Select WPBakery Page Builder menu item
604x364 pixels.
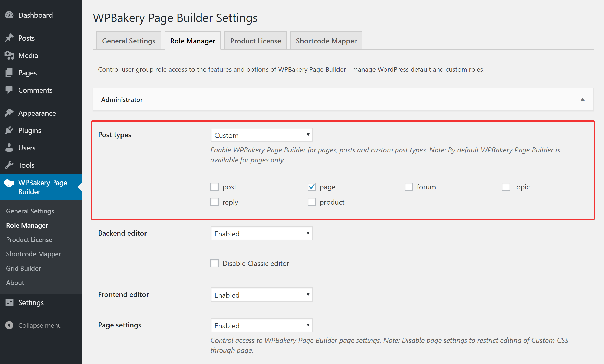41,187
